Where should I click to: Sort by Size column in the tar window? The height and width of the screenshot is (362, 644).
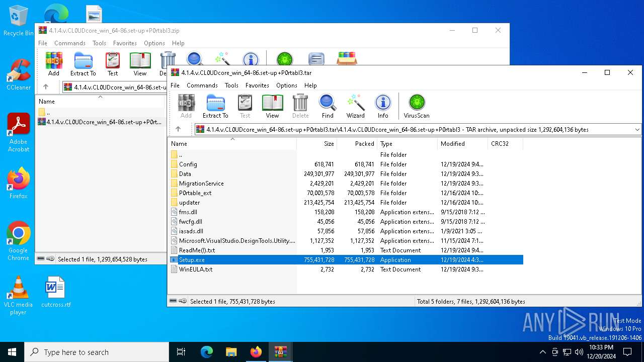coord(317,144)
